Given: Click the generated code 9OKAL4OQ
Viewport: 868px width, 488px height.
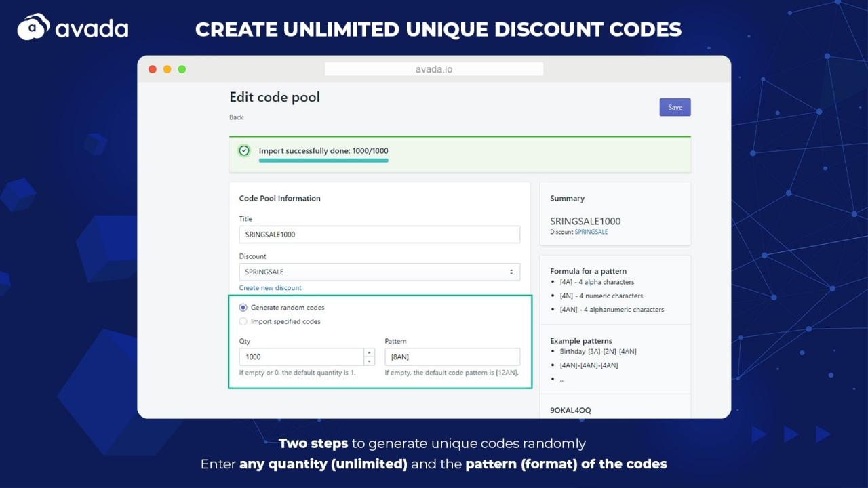Looking at the screenshot, I should tap(570, 411).
